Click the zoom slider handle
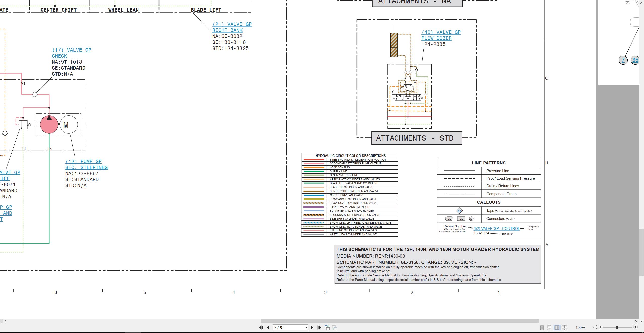 [617, 327]
